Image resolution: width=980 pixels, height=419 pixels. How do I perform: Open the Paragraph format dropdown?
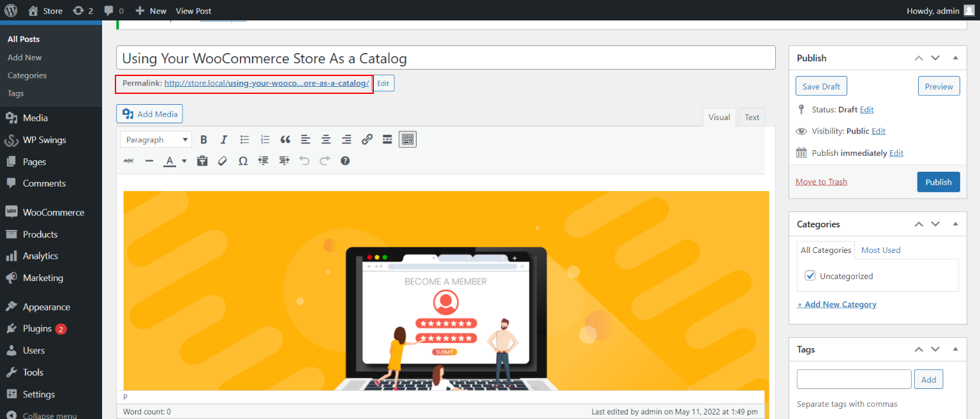[156, 139]
